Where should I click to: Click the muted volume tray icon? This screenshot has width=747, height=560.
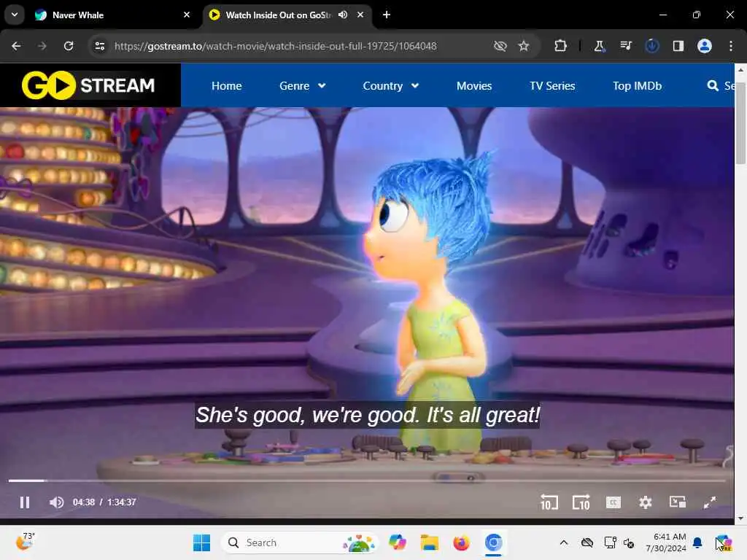[629, 542]
